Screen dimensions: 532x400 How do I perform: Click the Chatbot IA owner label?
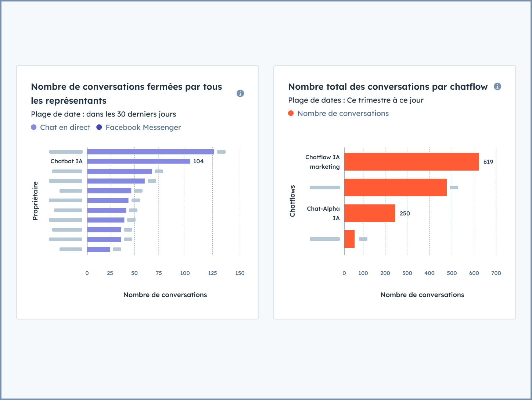[x=66, y=161]
